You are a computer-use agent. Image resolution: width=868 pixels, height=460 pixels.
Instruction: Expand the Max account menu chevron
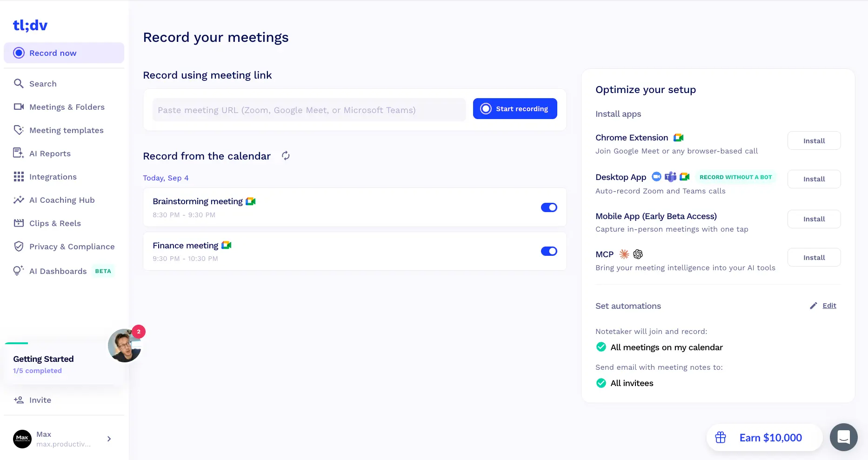[x=109, y=439]
